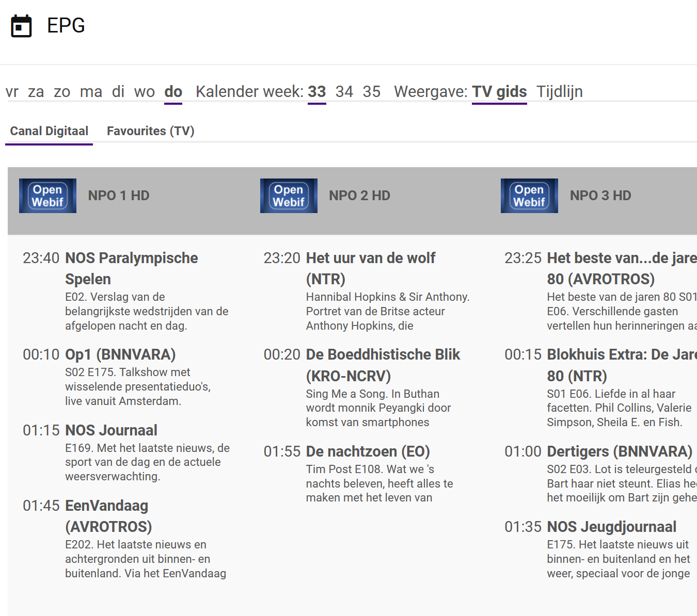Image resolution: width=697 pixels, height=616 pixels.
Task: Open the NPO 2 HD OpenWebif logo
Action: pos(289,196)
